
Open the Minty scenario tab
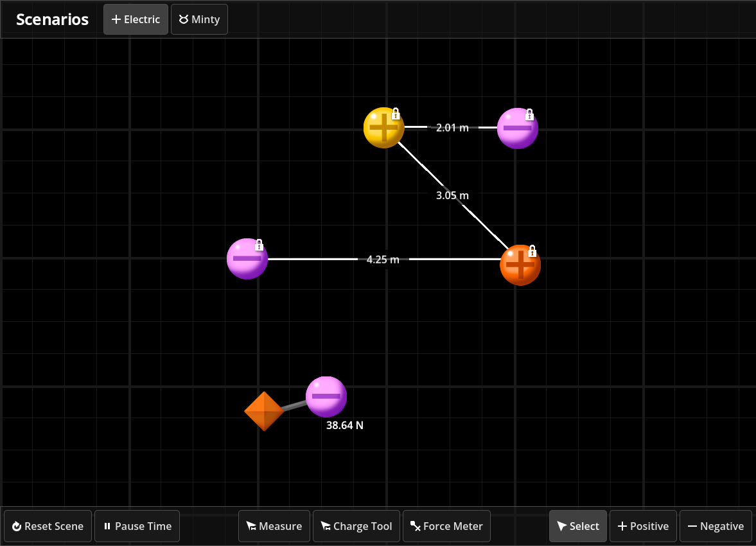pos(199,19)
